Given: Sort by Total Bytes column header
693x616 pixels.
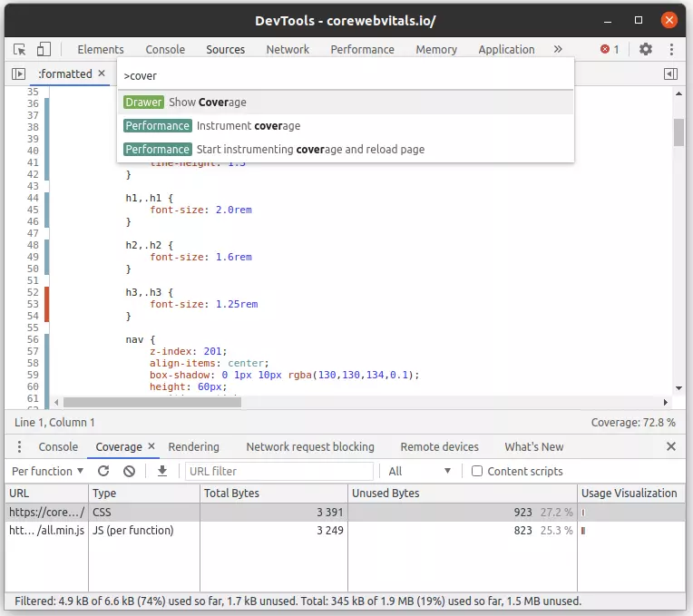Looking at the screenshot, I should 274,493.
